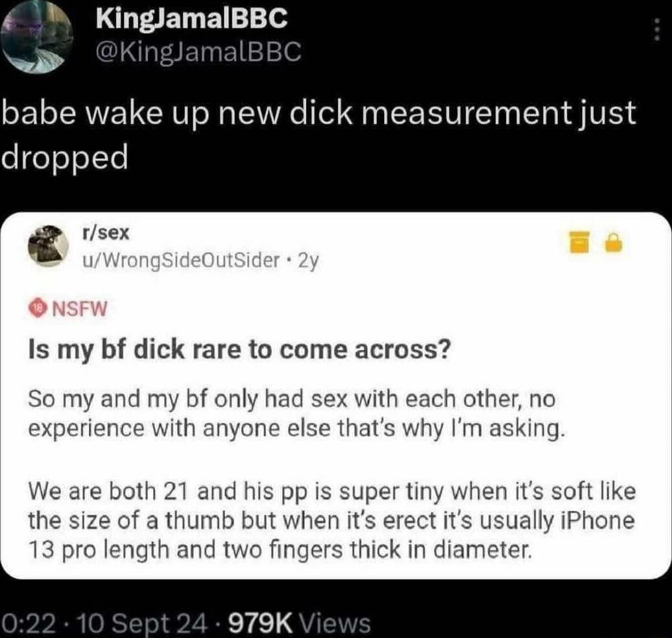
Task: Click the yellow lock icon on the post
Action: tap(614, 243)
